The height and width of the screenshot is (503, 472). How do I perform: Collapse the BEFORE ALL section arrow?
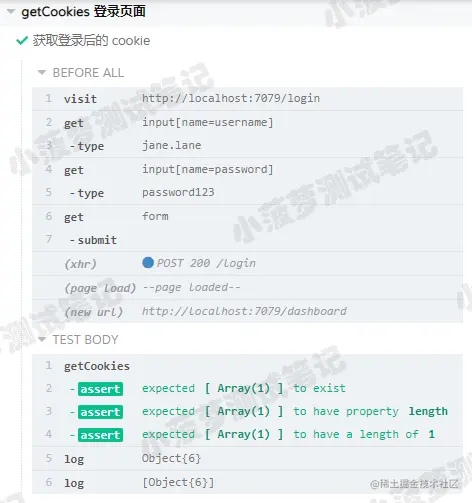[x=42, y=72]
